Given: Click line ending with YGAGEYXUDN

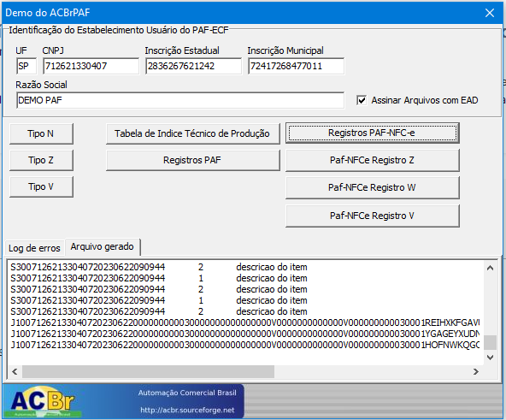Looking at the screenshot, I should point(244,334).
